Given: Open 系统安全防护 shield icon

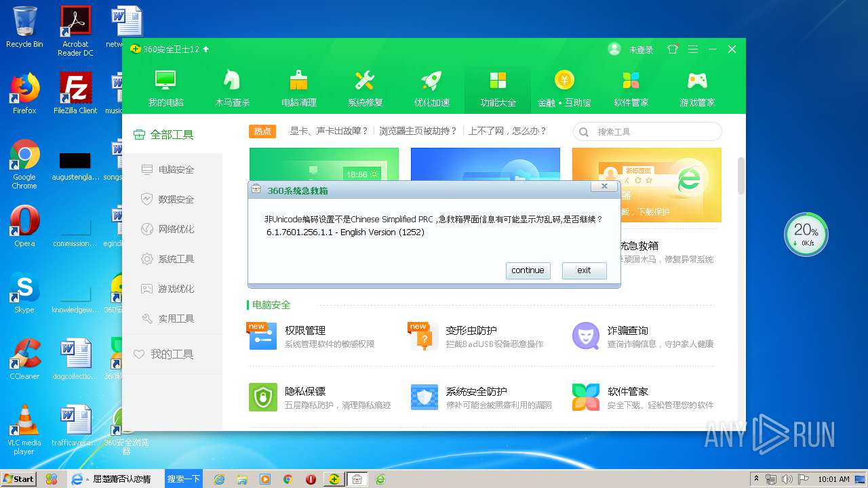Looking at the screenshot, I should 424,397.
